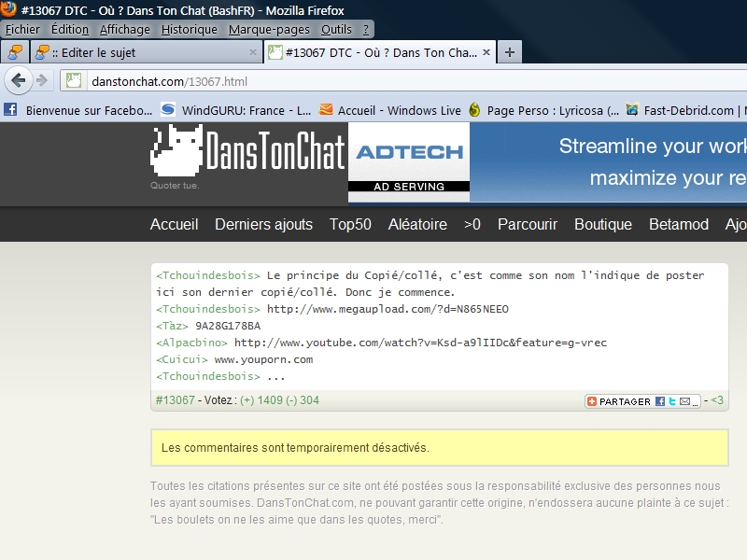
Task: Click the '9A28G178BA' text line
Action: pos(228,326)
